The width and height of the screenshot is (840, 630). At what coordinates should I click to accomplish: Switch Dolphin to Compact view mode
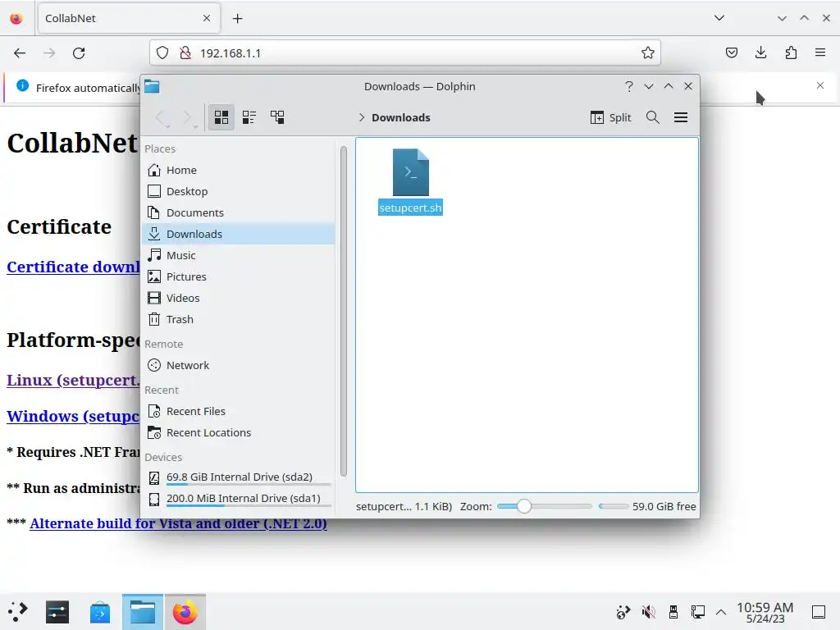(x=249, y=117)
